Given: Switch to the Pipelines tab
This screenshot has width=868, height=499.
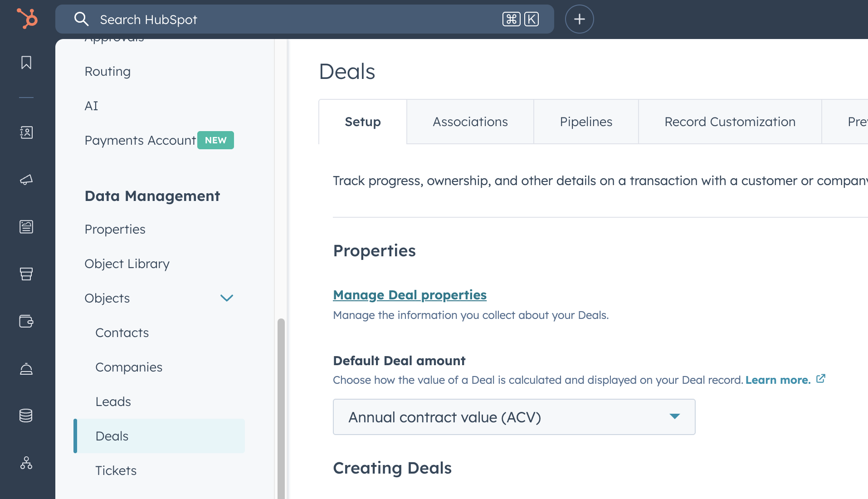Looking at the screenshot, I should pos(586,122).
